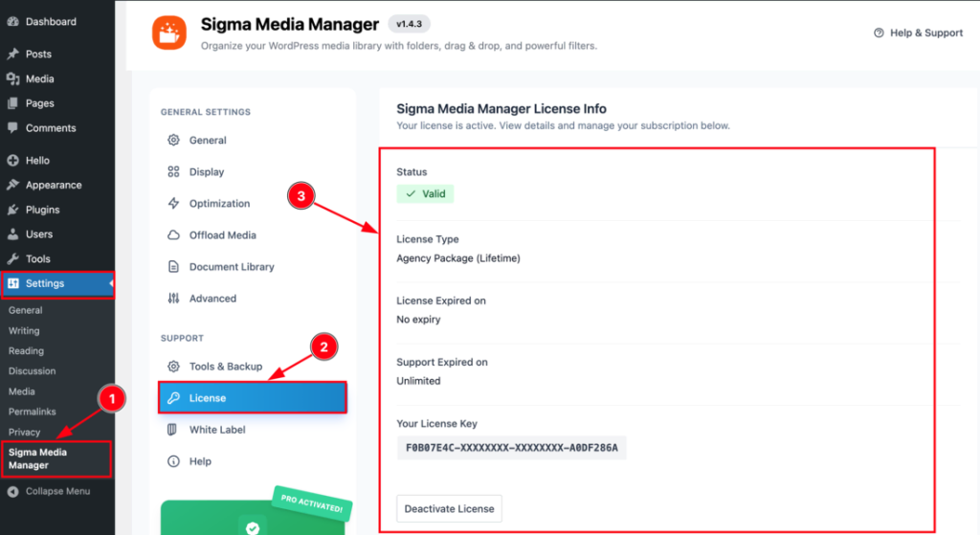The width and height of the screenshot is (980, 535).
Task: Open Media settings submenu item
Action: click(22, 391)
